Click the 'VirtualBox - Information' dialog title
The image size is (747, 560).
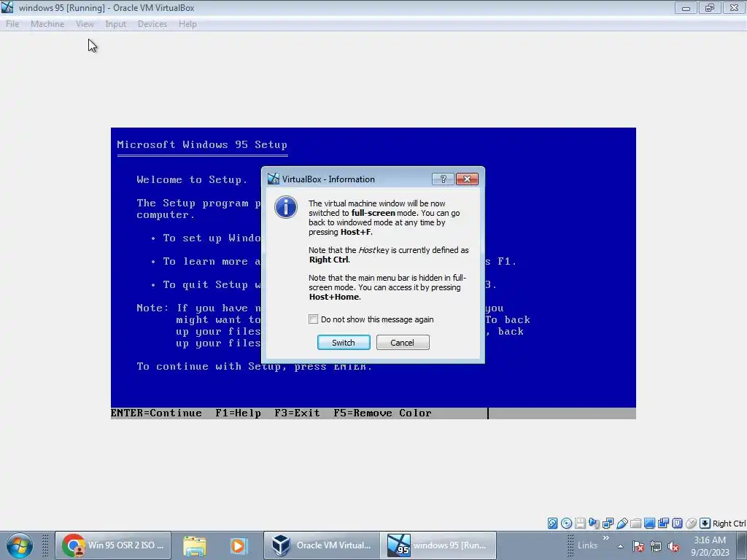328,179
